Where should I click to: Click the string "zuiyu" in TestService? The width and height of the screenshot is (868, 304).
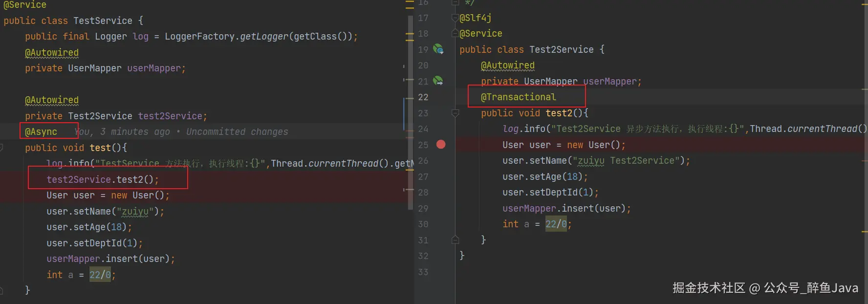(x=135, y=211)
